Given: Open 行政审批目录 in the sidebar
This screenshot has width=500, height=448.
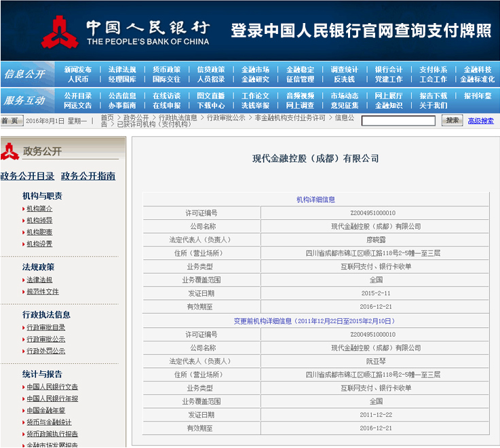Looking at the screenshot, I should pos(46,327).
